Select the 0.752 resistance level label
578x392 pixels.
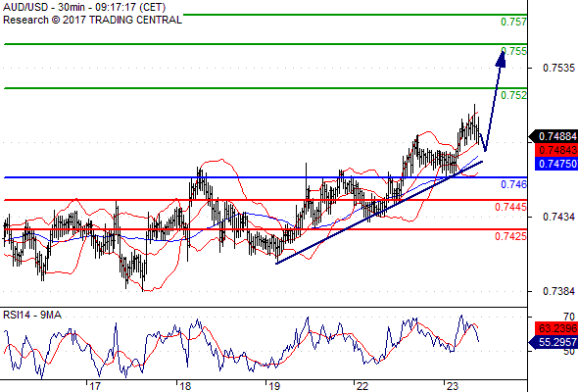pyautogui.click(x=513, y=95)
